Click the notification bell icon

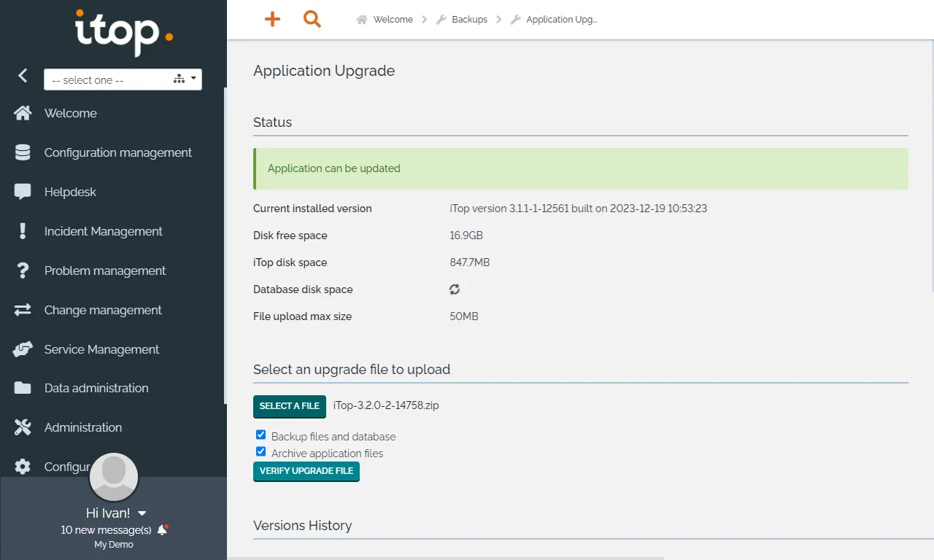pos(163,530)
